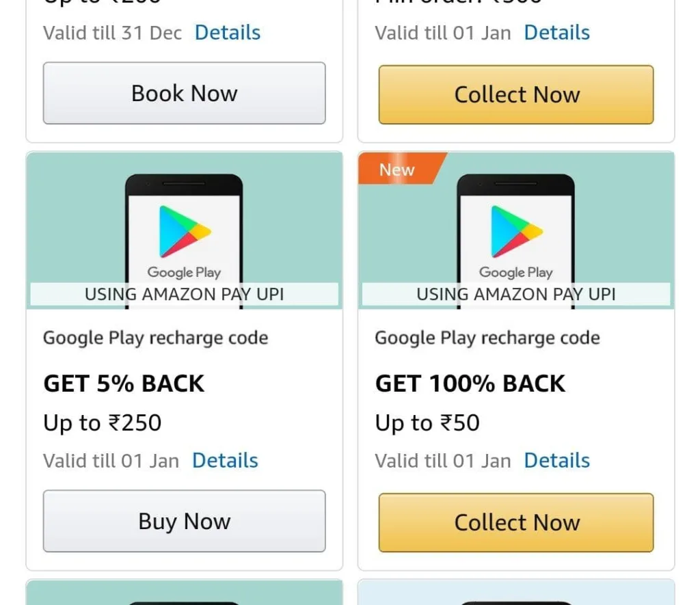Tap the GET 5% BACK heading
Screen dimensions: 700x605
point(124,384)
